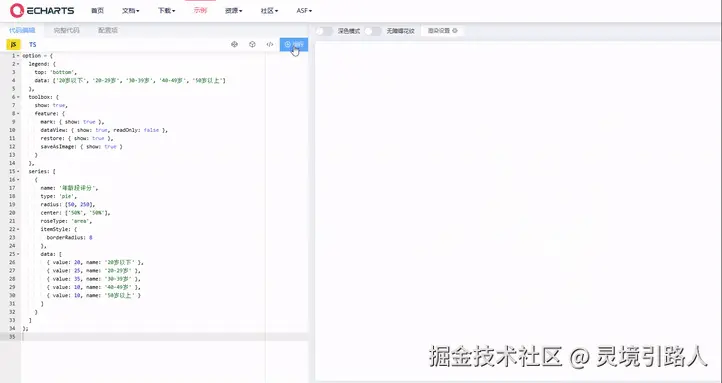Go to 首页 in the navbar

click(97, 11)
